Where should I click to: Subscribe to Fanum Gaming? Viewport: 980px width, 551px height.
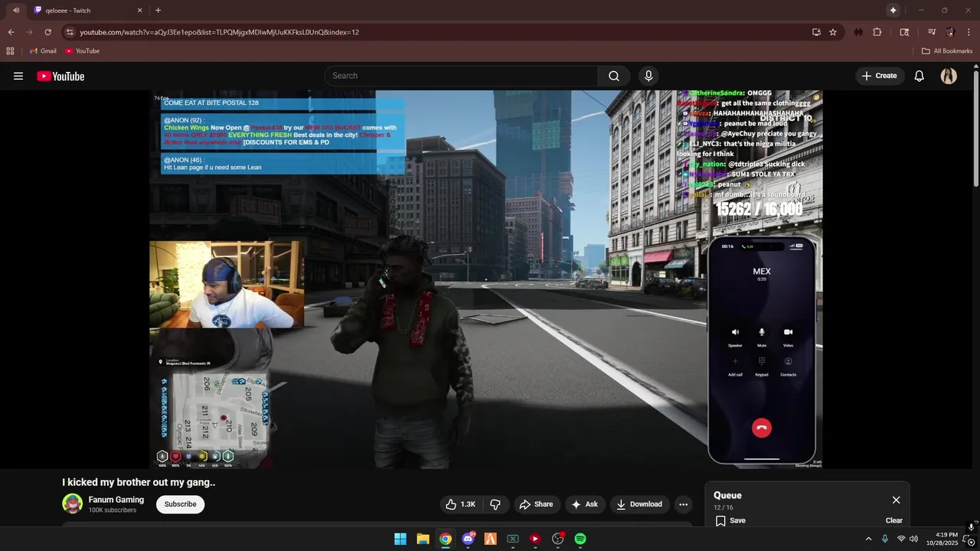[181, 504]
